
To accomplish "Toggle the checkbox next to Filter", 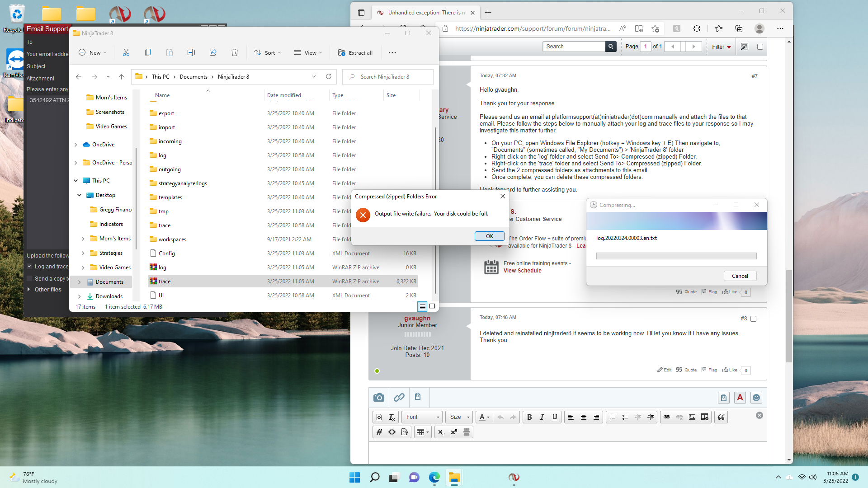I will pos(760,47).
